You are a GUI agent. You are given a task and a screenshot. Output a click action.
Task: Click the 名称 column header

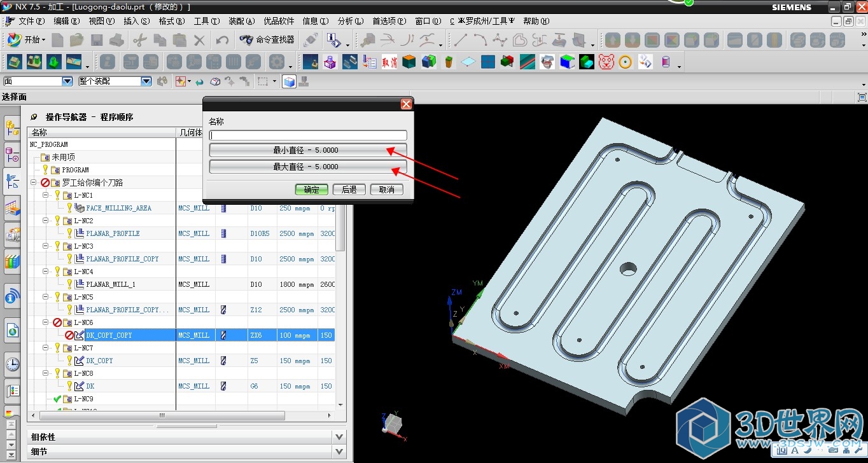(x=101, y=132)
